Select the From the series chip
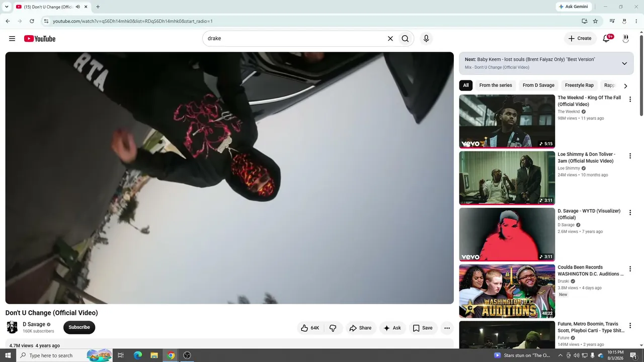This screenshot has height=362, width=644. coord(496,85)
